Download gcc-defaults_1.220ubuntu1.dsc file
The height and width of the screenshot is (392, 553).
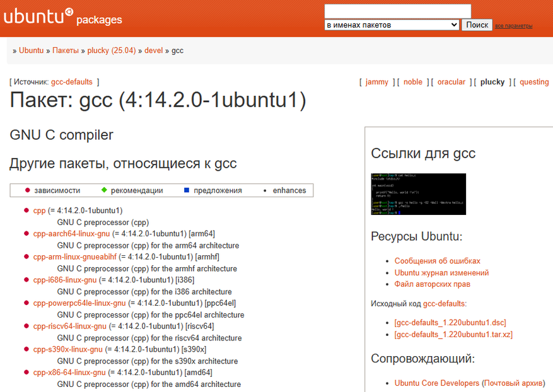450,323
